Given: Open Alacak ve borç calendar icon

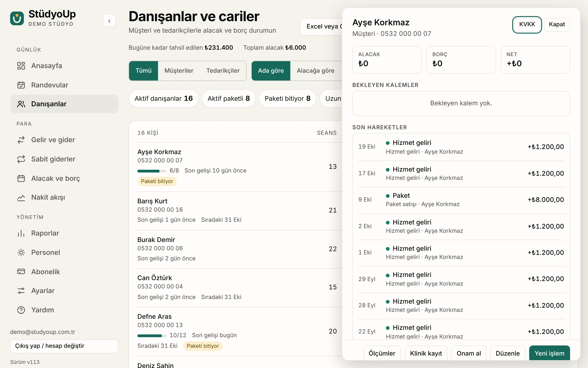Looking at the screenshot, I should pos(21,178).
